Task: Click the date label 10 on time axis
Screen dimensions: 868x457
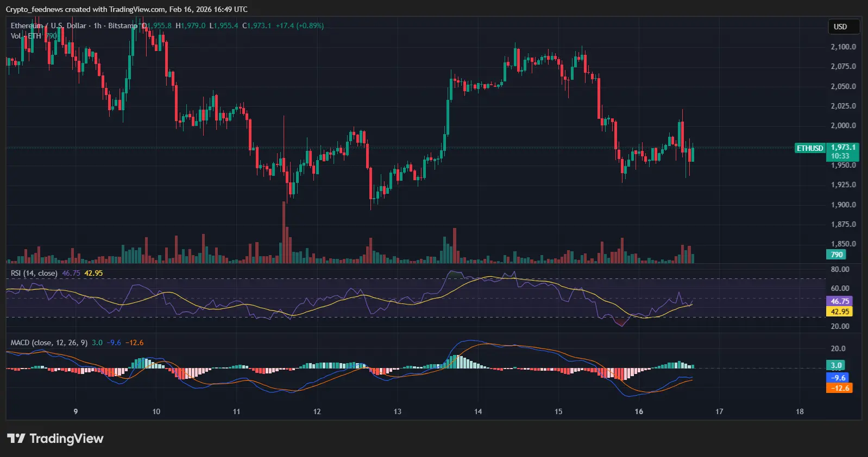Action: (156, 411)
